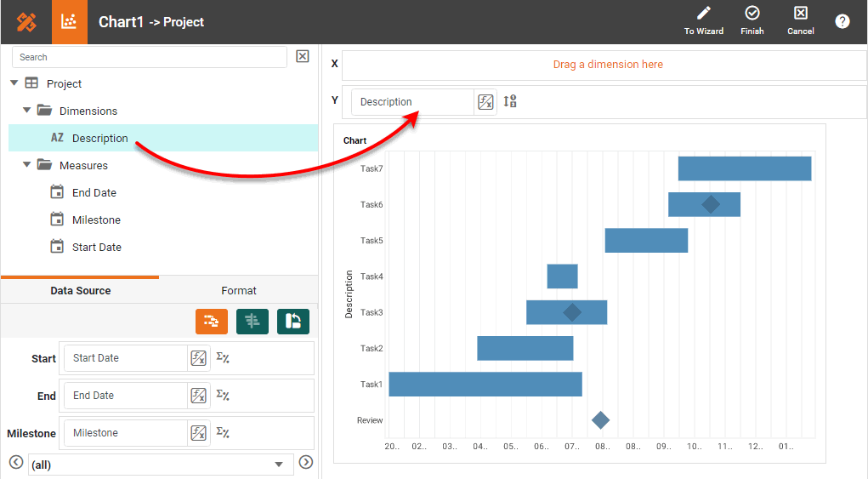Clear the search box with the X icon
This screenshot has width=868, height=479.
tap(302, 56)
